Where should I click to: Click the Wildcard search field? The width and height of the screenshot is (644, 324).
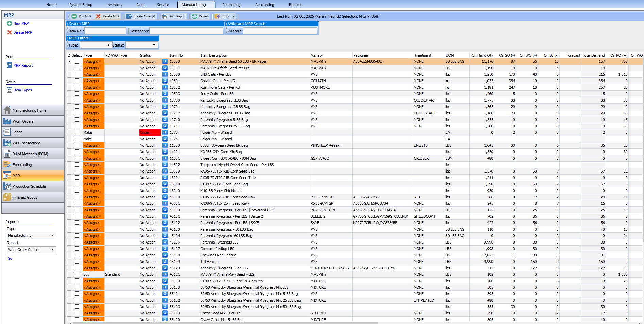click(280, 31)
